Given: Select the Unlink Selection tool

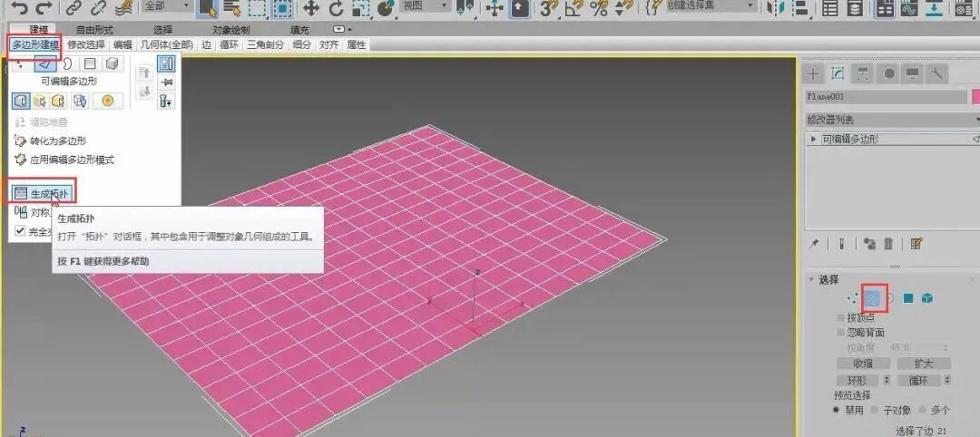Looking at the screenshot, I should [x=98, y=7].
